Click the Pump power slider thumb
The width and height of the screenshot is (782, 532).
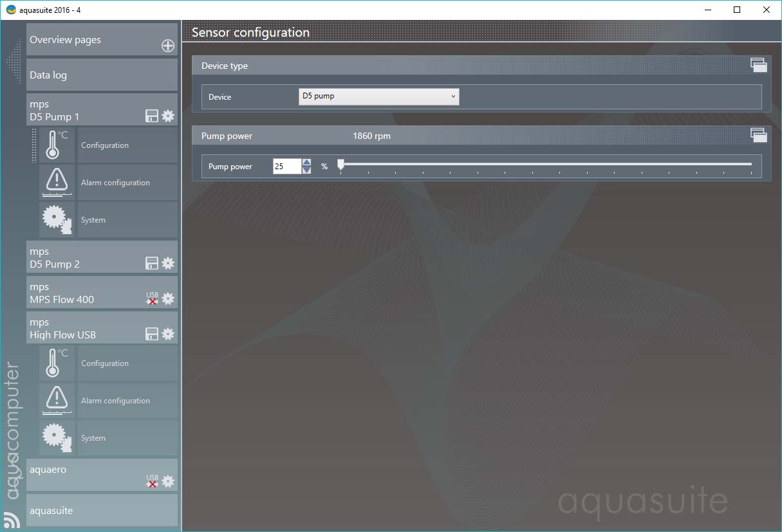pyautogui.click(x=340, y=165)
